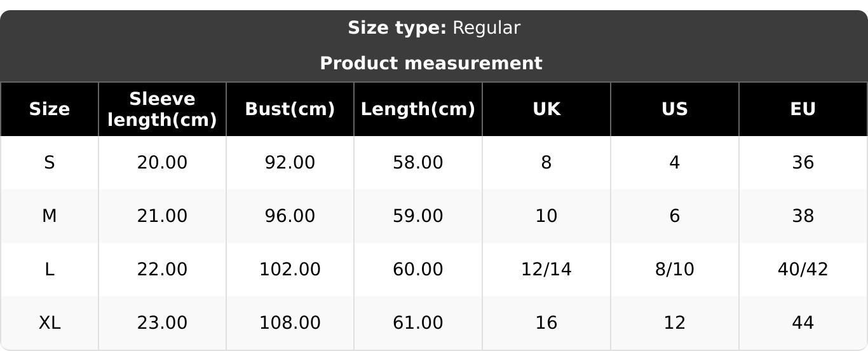Select the Product measurement heading
The image size is (868, 351).
(x=431, y=64)
